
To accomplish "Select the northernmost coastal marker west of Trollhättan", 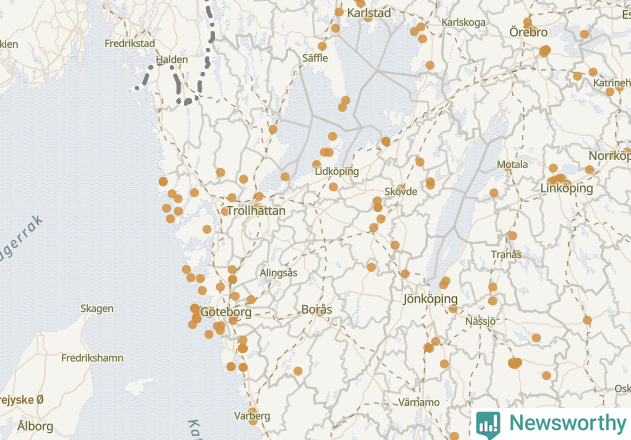I will click(163, 182).
